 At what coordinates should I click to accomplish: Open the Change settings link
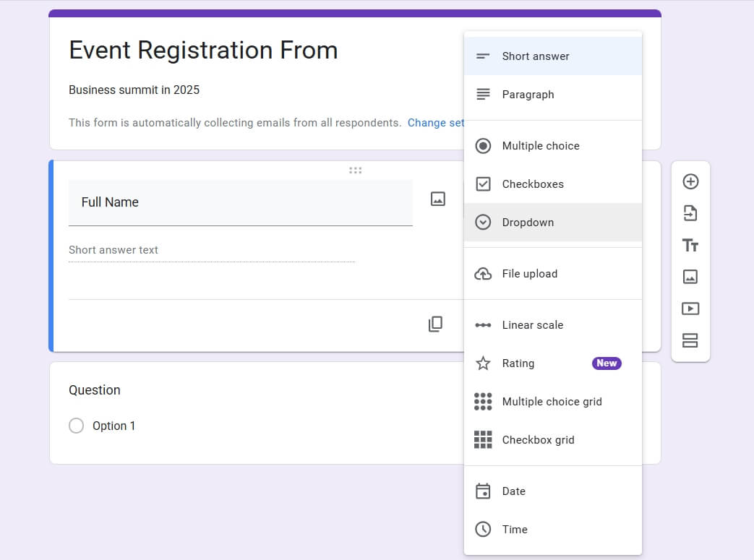(x=436, y=122)
